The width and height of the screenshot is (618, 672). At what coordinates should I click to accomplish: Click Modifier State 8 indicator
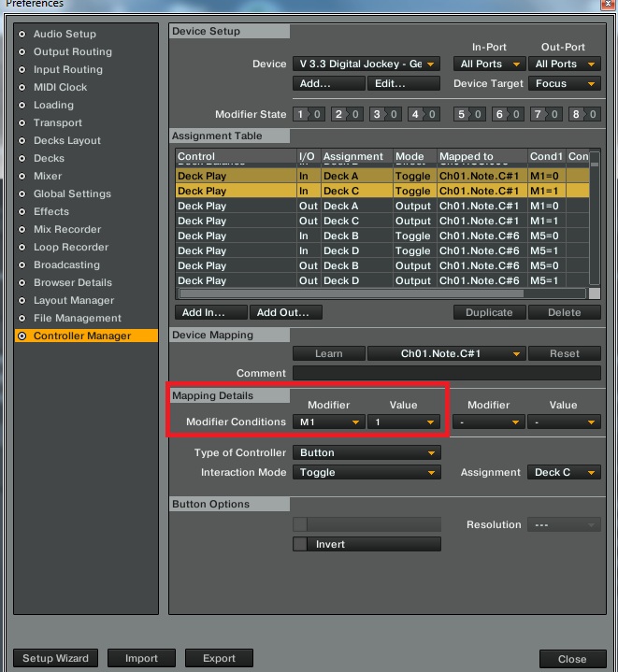point(584,114)
